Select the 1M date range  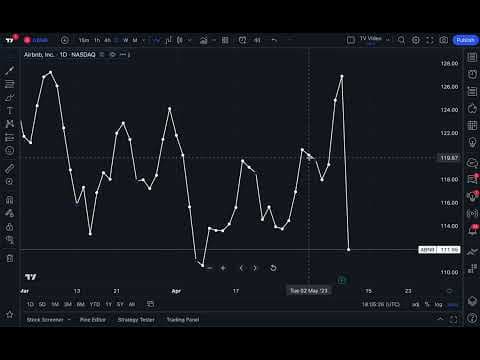tap(55, 304)
